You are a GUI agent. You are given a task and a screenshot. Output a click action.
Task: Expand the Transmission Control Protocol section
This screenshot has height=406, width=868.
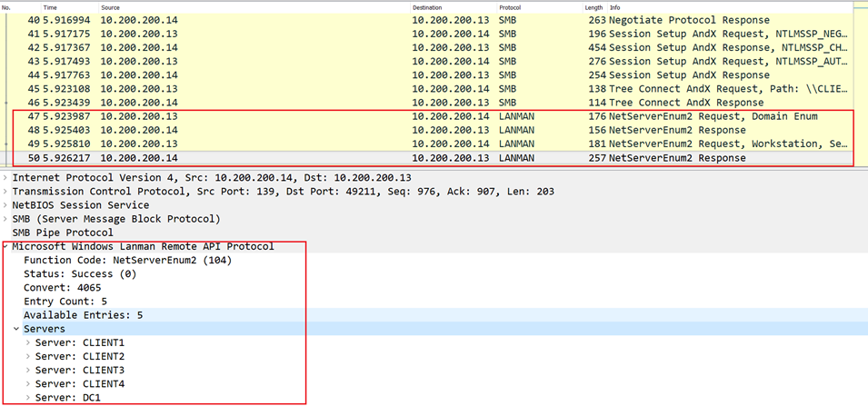tap(6, 192)
